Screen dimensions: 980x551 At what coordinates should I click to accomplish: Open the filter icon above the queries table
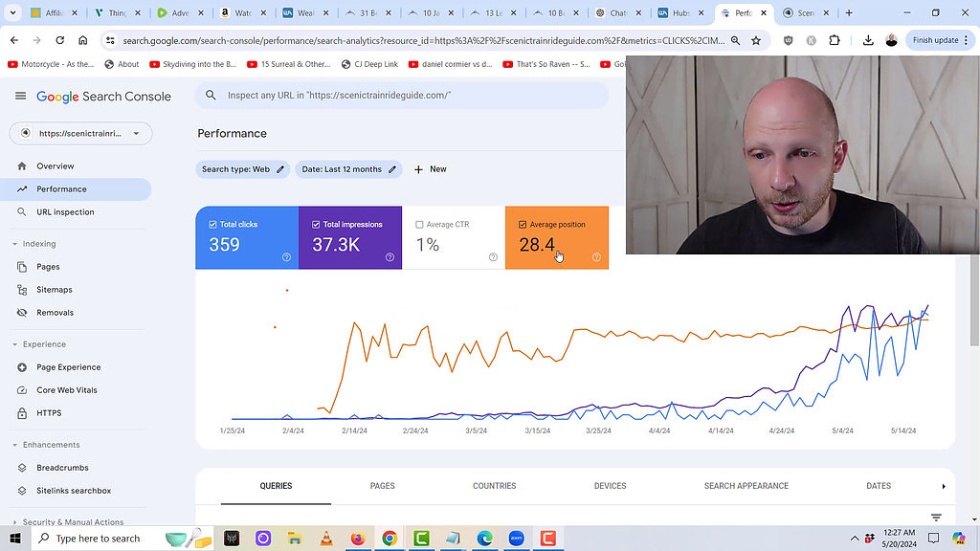[x=936, y=517]
